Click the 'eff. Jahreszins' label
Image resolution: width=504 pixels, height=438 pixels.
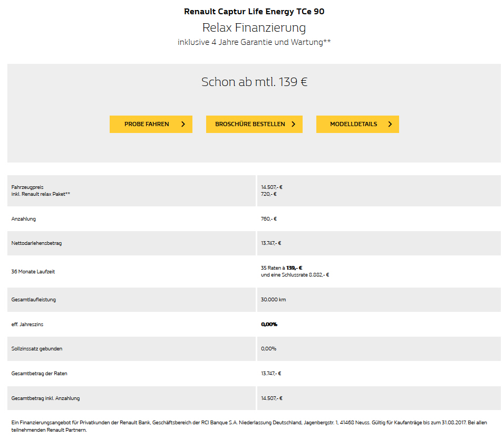pyautogui.click(x=27, y=325)
